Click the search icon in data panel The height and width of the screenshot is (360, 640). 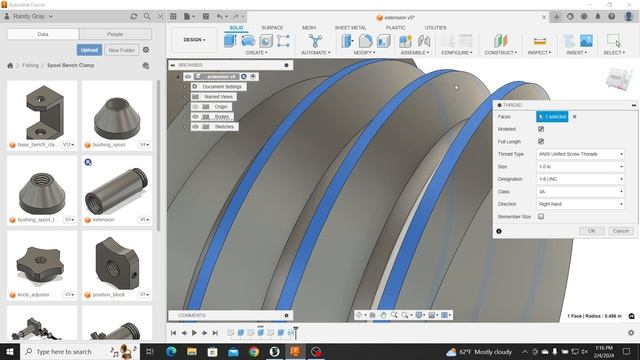(147, 16)
